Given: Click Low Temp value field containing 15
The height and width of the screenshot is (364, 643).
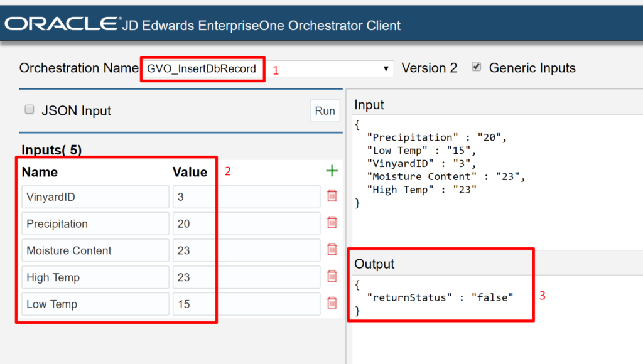Looking at the screenshot, I should [246, 304].
